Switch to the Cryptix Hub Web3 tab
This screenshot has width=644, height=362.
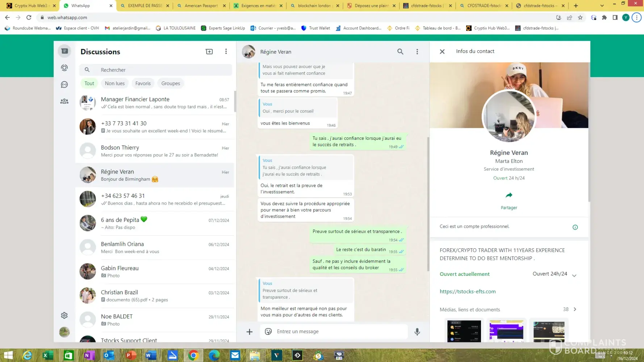point(31,5)
